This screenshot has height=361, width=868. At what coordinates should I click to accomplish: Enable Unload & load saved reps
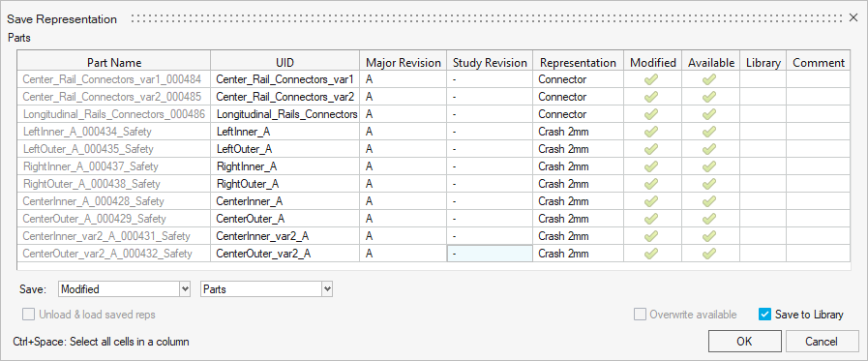point(28,315)
